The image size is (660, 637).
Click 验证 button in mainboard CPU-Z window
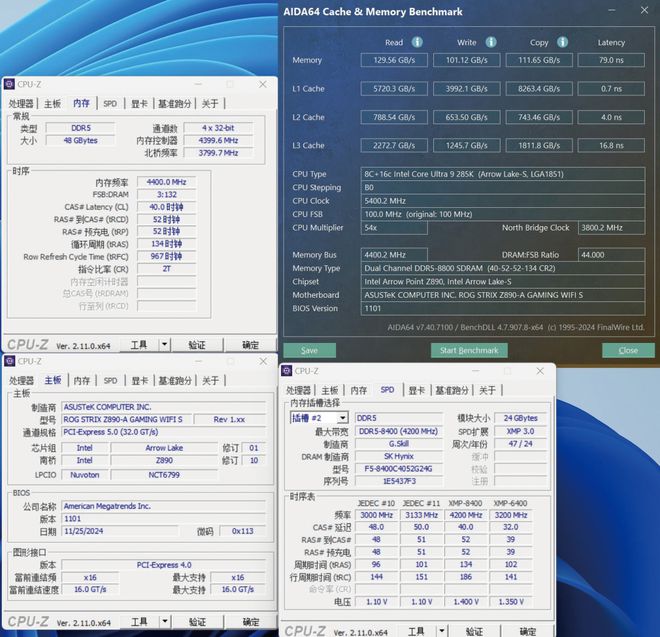coord(197,621)
